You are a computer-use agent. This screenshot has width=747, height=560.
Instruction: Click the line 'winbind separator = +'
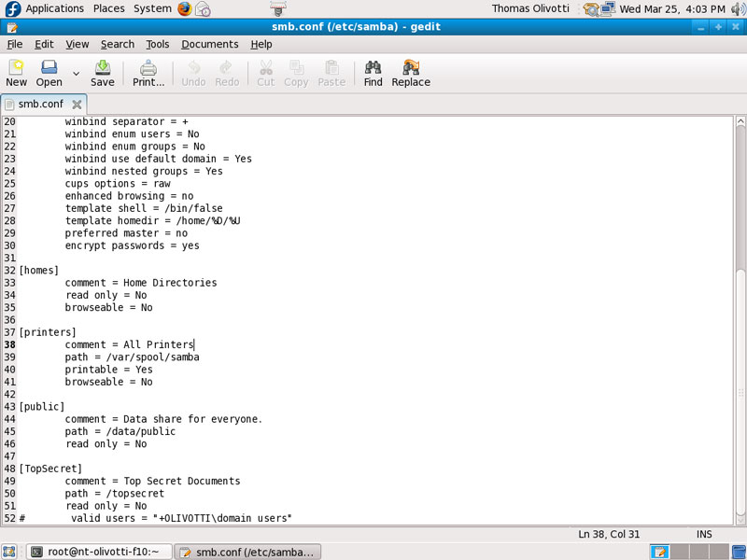tap(126, 122)
